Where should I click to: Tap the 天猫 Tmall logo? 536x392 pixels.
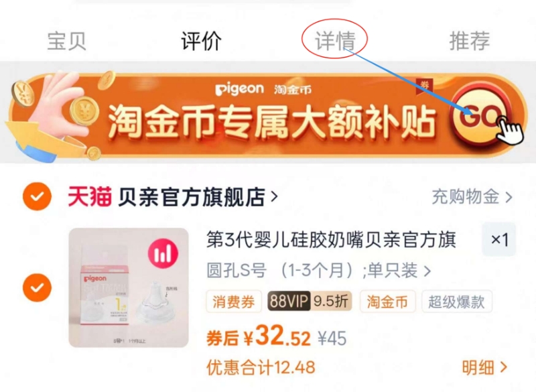coord(90,196)
